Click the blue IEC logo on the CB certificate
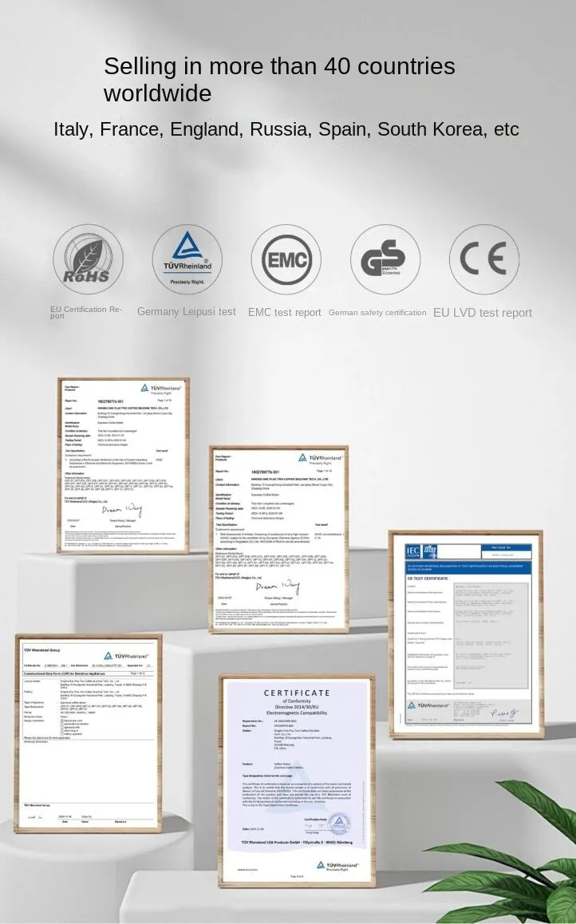 413,551
